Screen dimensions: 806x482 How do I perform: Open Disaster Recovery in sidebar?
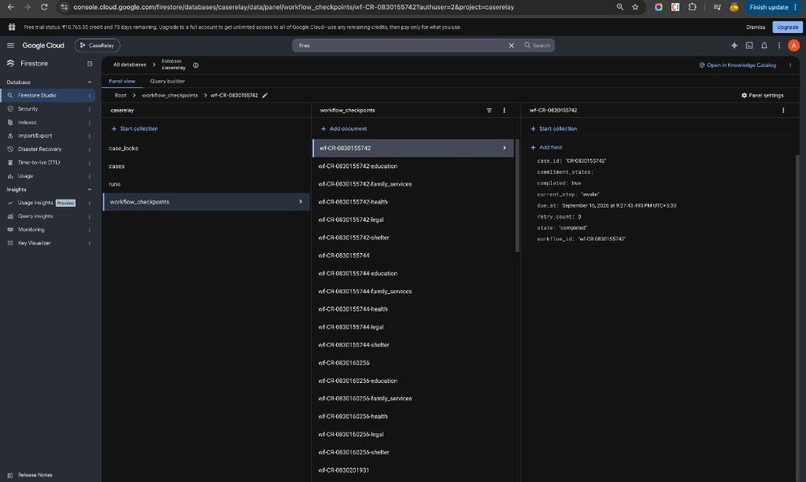click(x=40, y=149)
